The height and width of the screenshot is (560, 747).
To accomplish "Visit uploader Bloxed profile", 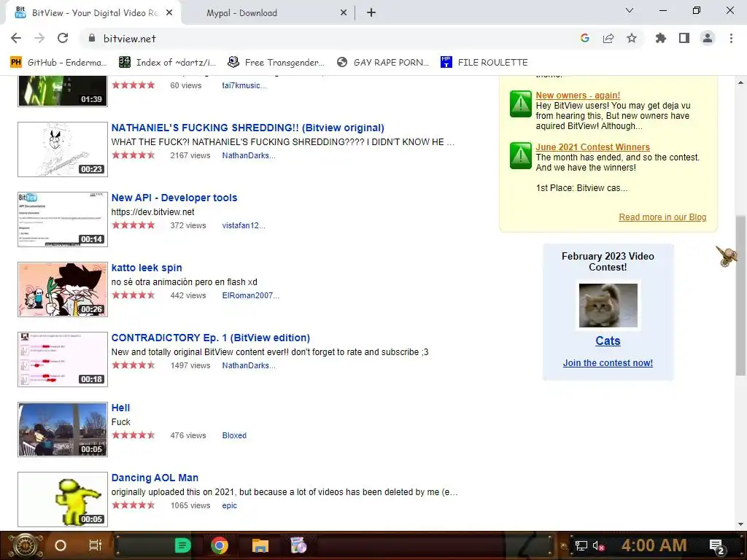I will coord(234,435).
